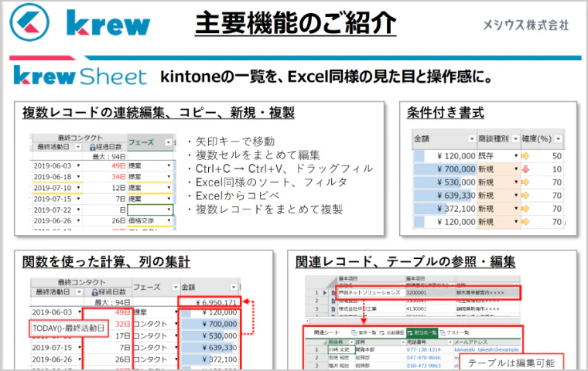Click the red down arrow in the 確度 10 row
The image size is (588, 371).
click(x=526, y=169)
